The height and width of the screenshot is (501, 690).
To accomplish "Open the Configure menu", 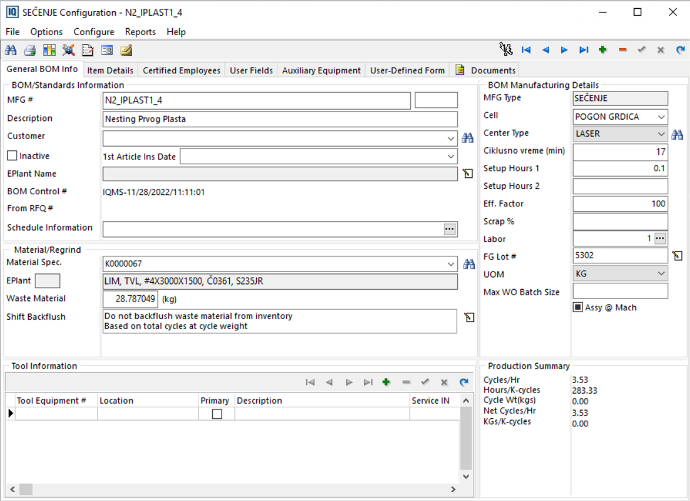I will pos(94,32).
